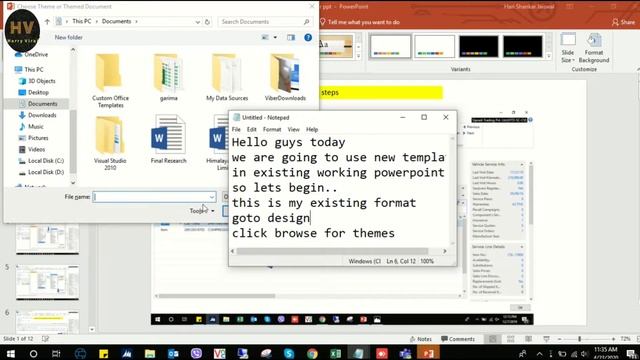The width and height of the screenshot is (640, 360).
Task: Open Skype from the taskbar
Action: click(289, 353)
